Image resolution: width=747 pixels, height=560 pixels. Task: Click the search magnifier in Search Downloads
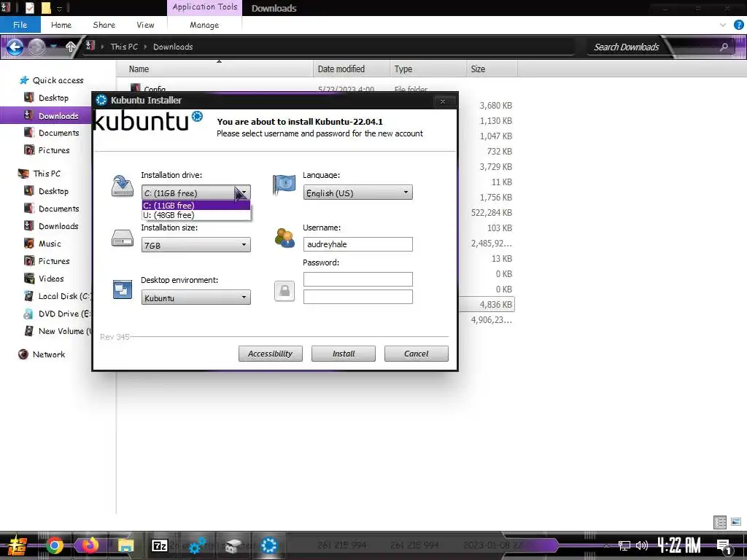[x=724, y=47]
